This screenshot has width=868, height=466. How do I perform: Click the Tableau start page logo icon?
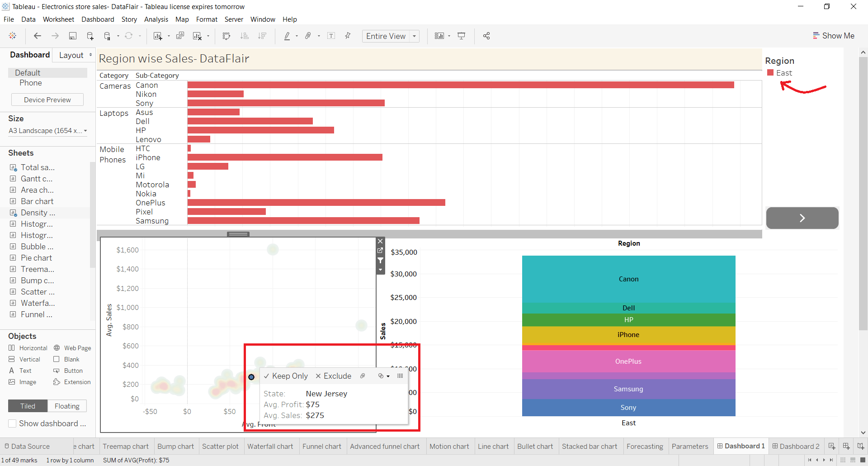(13, 36)
